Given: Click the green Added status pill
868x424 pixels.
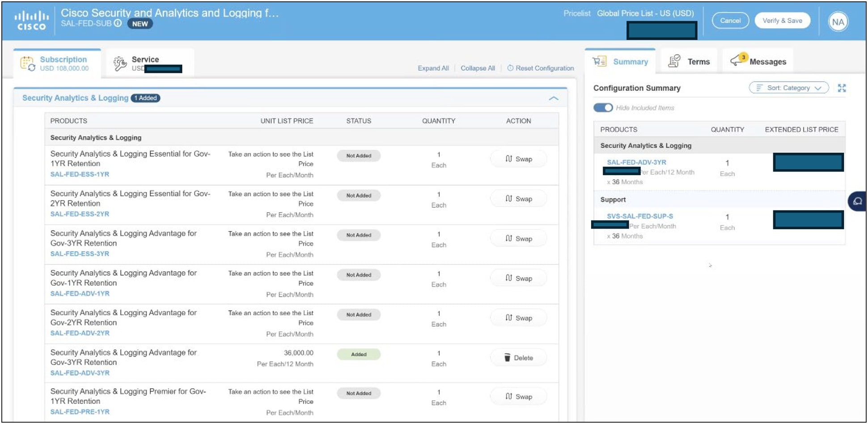Looking at the screenshot, I should click(x=359, y=354).
